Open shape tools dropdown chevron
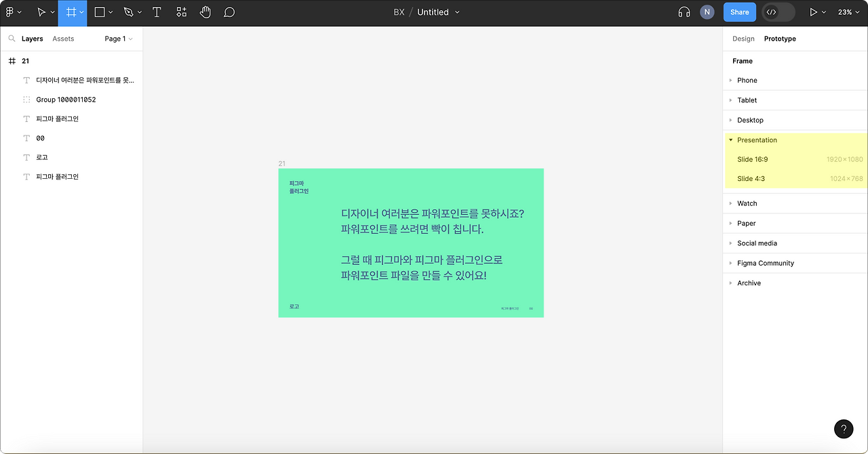Viewport: 868px width, 454px height. tap(111, 12)
